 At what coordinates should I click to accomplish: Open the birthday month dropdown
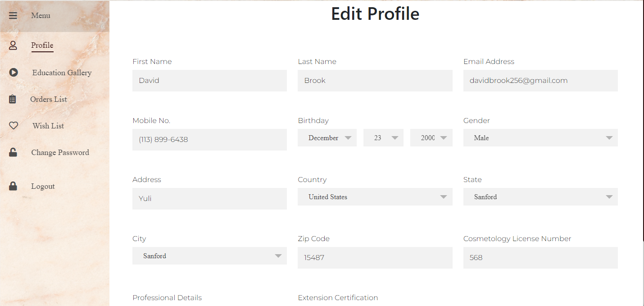click(327, 138)
